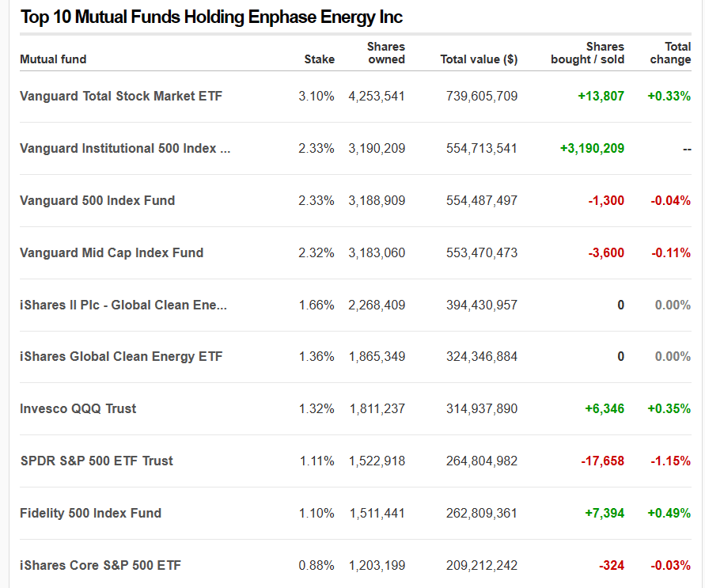
Task: Click total value 554,713,541
Action: pyautogui.click(x=482, y=148)
